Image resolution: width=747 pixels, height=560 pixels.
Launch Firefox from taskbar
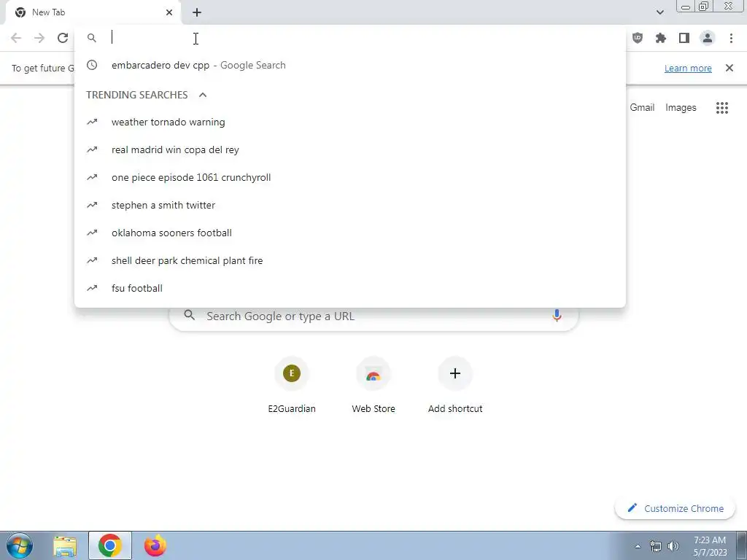[155, 545]
